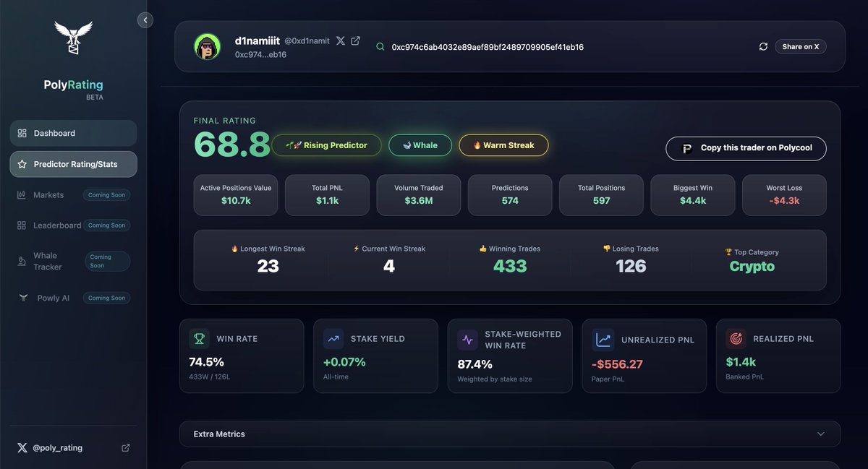Click the wallet address search field
The image size is (868, 469).
(488, 47)
